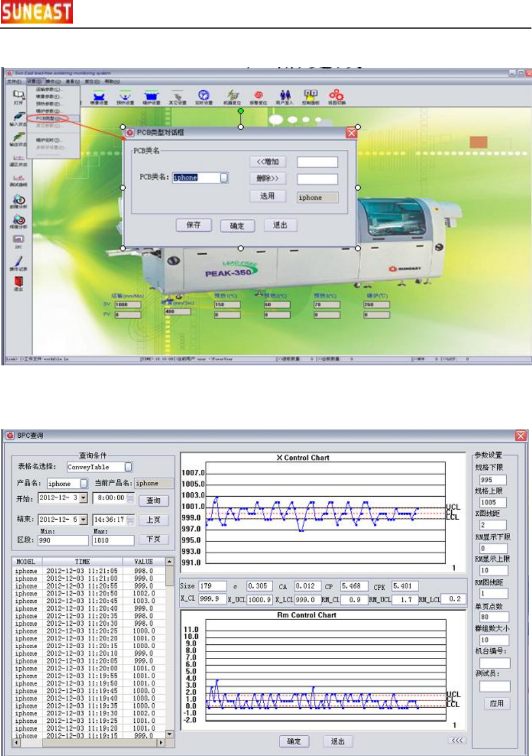Expand the ConveyTable table-name dropdown
532x756 pixels.
tap(129, 466)
